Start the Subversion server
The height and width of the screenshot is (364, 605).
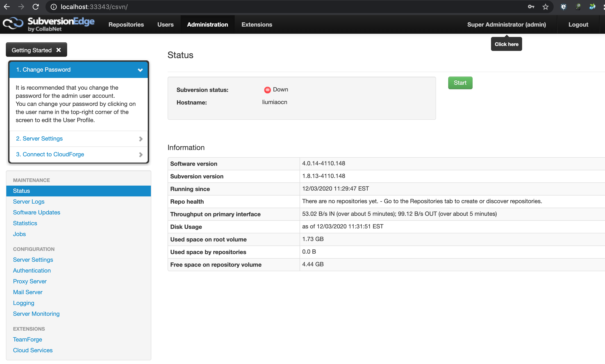(460, 83)
